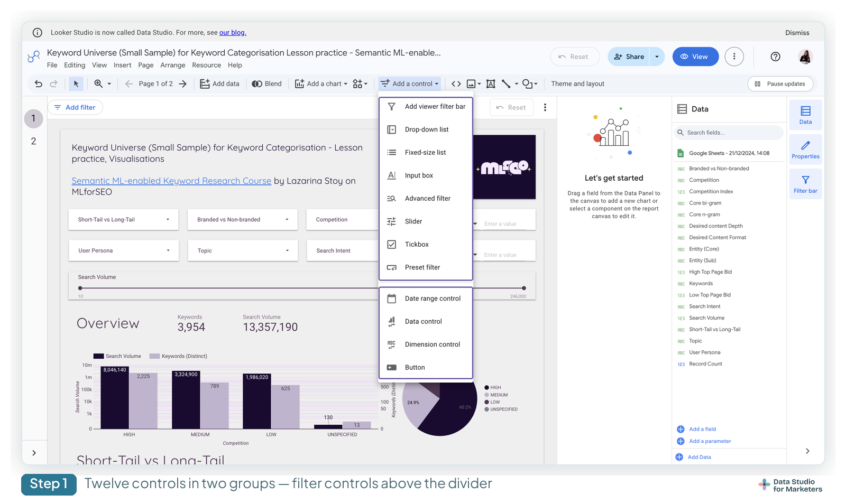846x504 pixels.
Task: Open the File menu
Action: 52,65
